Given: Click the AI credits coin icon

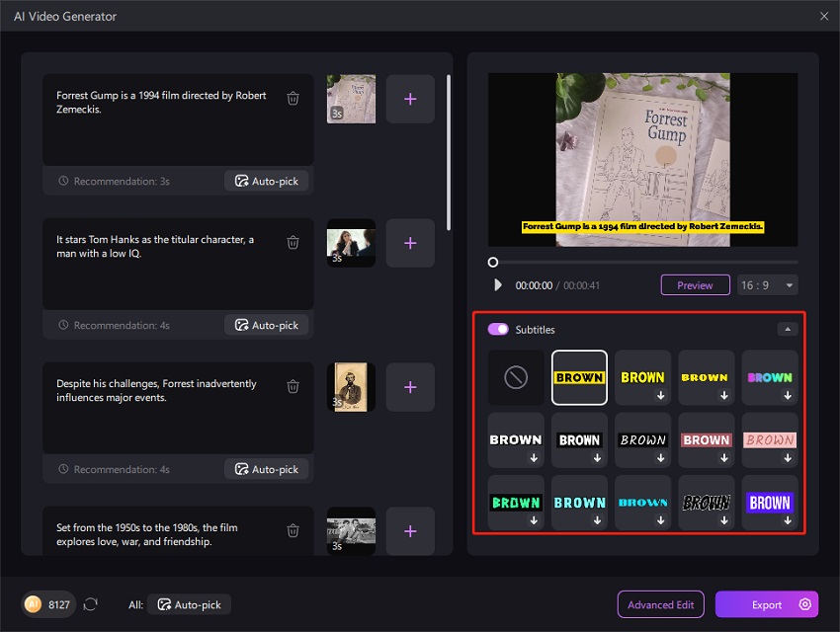Looking at the screenshot, I should pos(34,604).
